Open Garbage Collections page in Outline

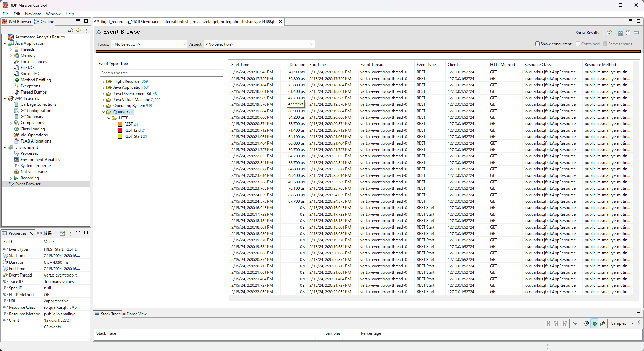[38, 104]
